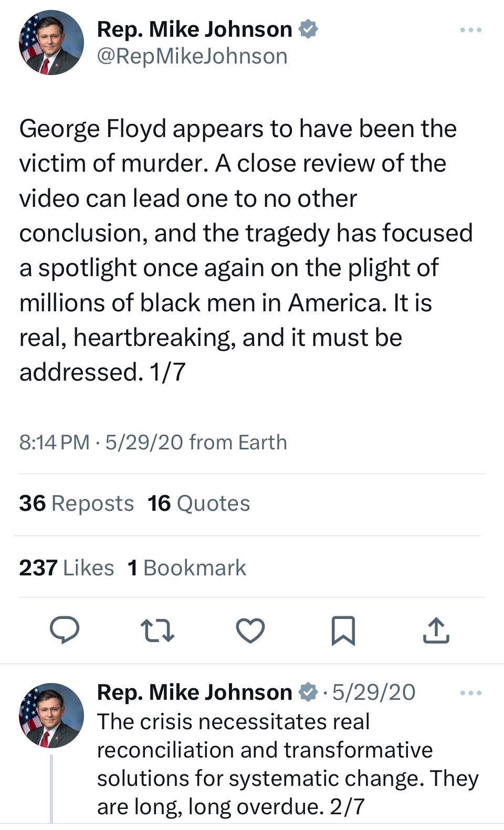Tap verified badge on the 2/7 tweet
The width and height of the screenshot is (504, 830).
(x=308, y=692)
